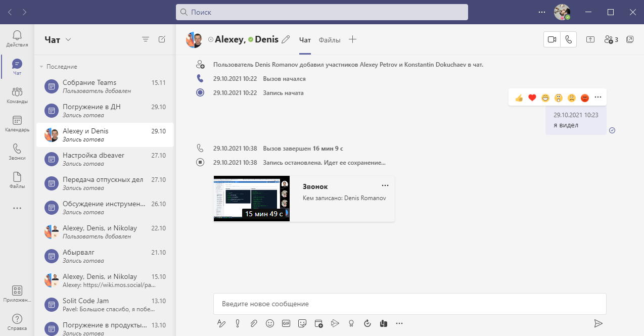The image size is (644, 336).
Task: Collapse the Последние section
Action: click(x=41, y=67)
